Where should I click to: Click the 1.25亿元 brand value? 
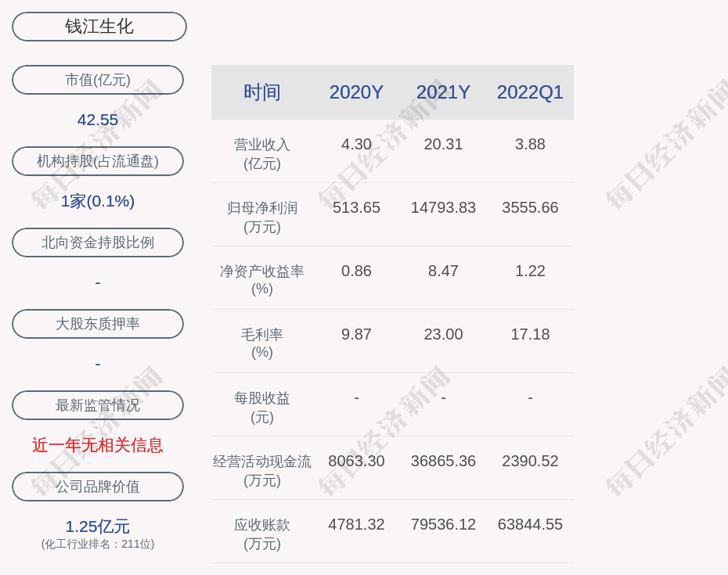98,526
